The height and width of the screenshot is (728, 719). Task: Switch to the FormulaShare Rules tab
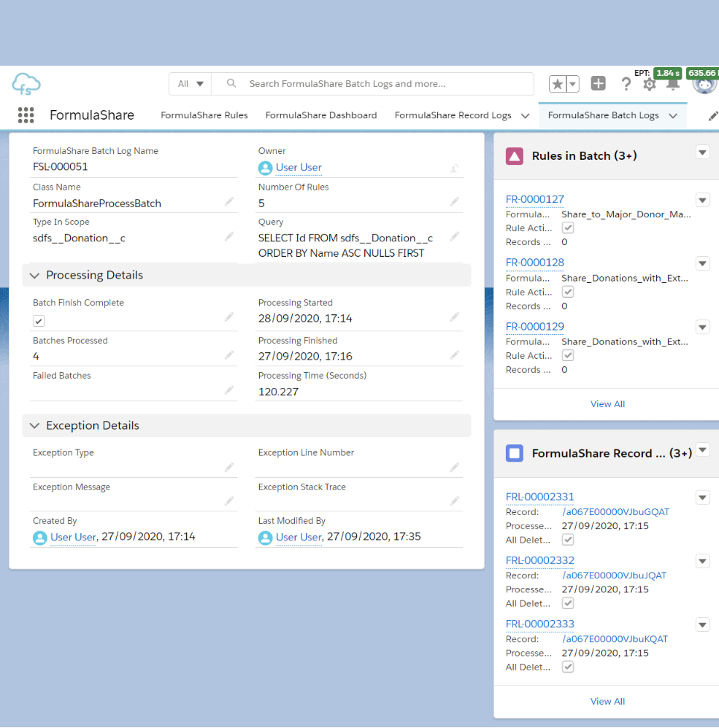pyautogui.click(x=204, y=115)
